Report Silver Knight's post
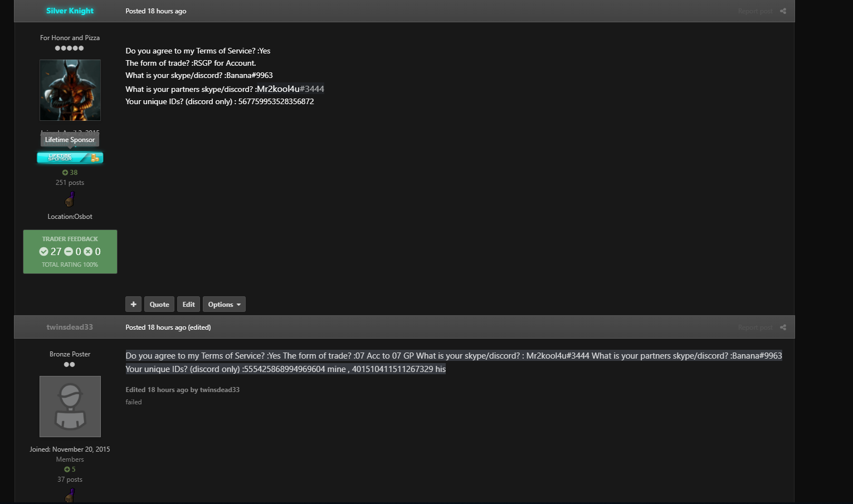The height and width of the screenshot is (504, 853). pyautogui.click(x=755, y=11)
